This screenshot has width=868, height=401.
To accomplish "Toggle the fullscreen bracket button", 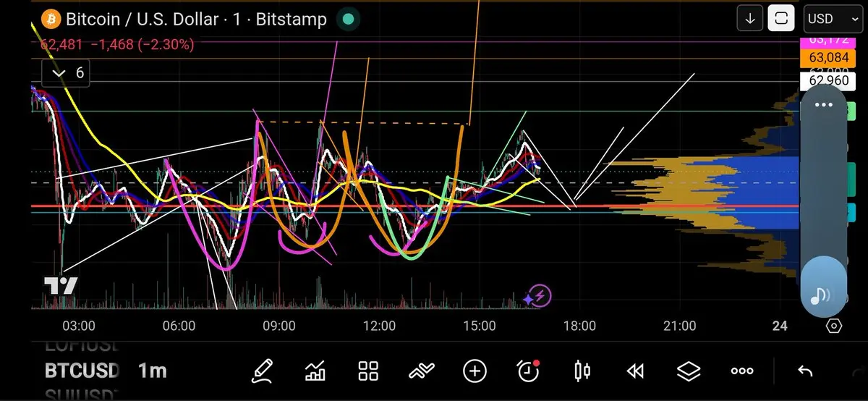I will tap(781, 19).
